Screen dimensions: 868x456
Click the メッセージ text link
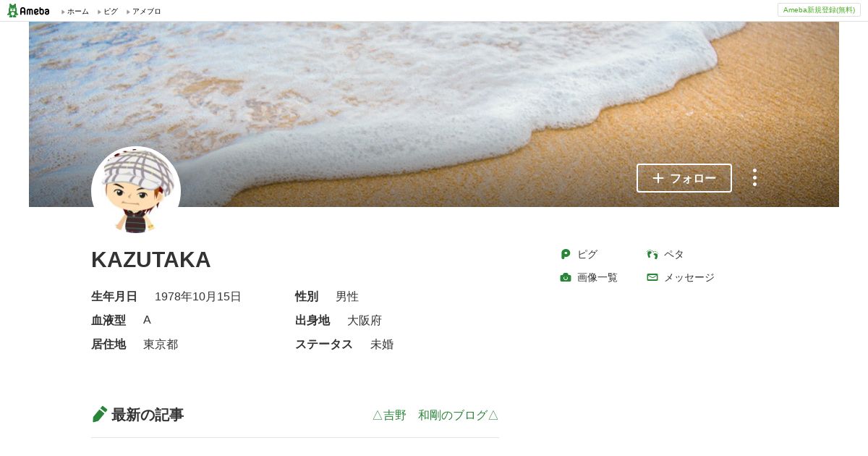[689, 277]
